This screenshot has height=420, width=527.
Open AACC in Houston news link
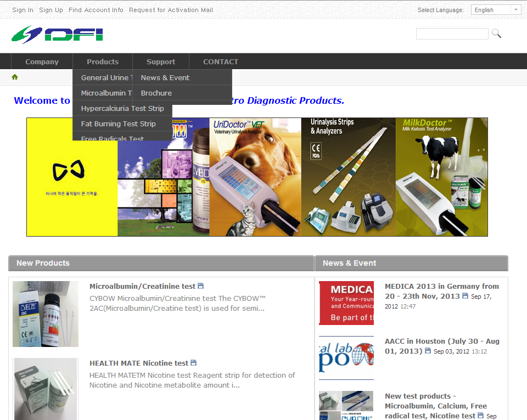(441, 346)
